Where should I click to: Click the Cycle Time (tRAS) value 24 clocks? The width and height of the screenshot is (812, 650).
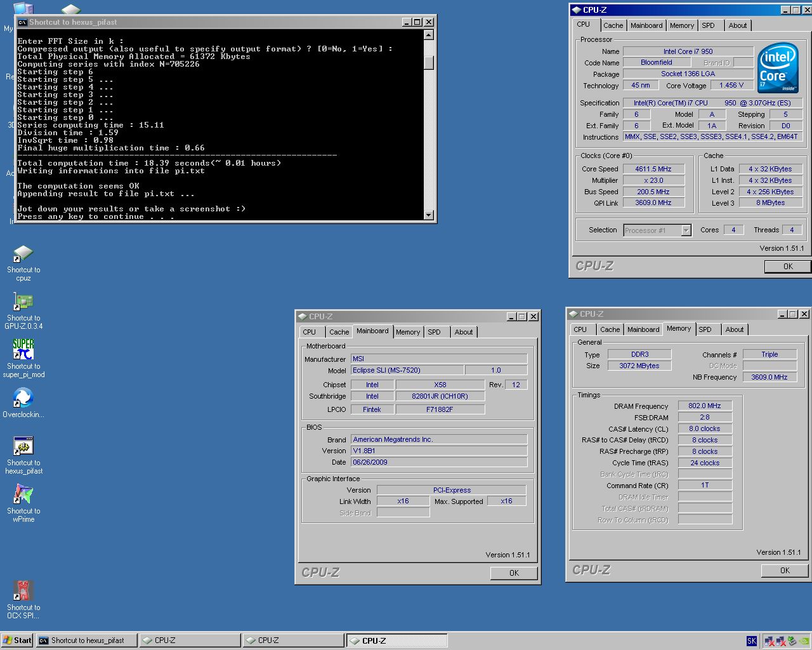coord(705,463)
